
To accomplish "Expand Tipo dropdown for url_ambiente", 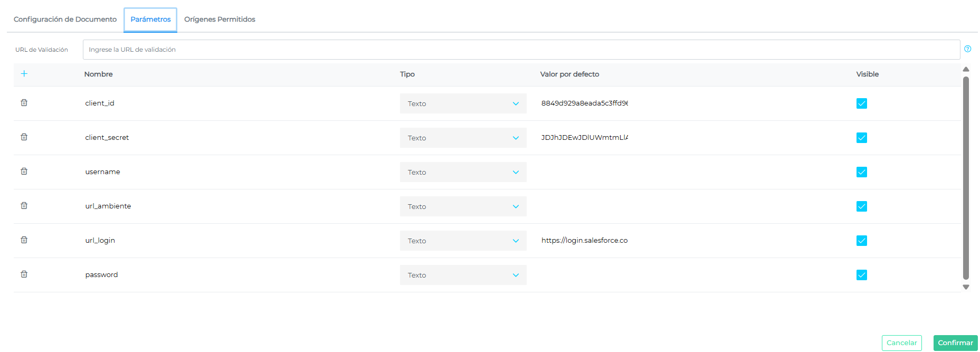I will coord(463,206).
